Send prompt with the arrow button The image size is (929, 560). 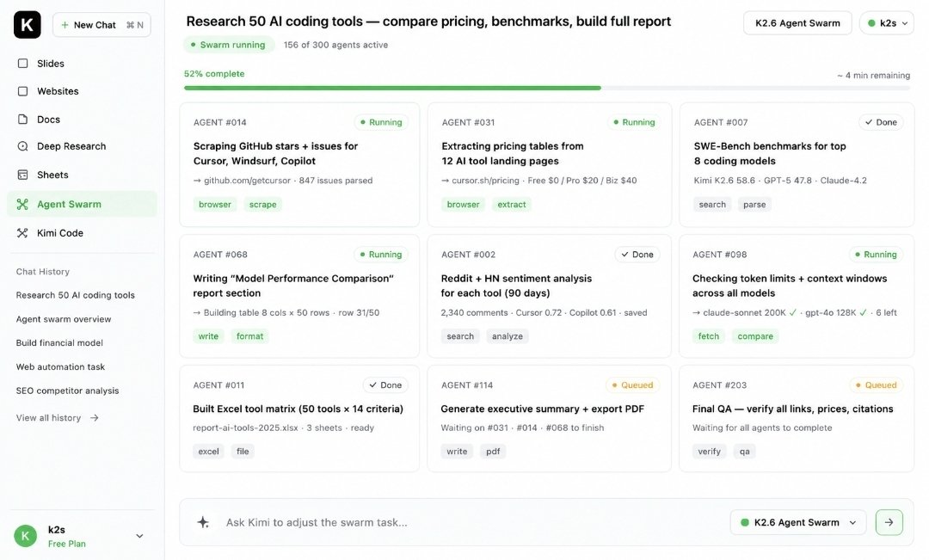click(889, 522)
